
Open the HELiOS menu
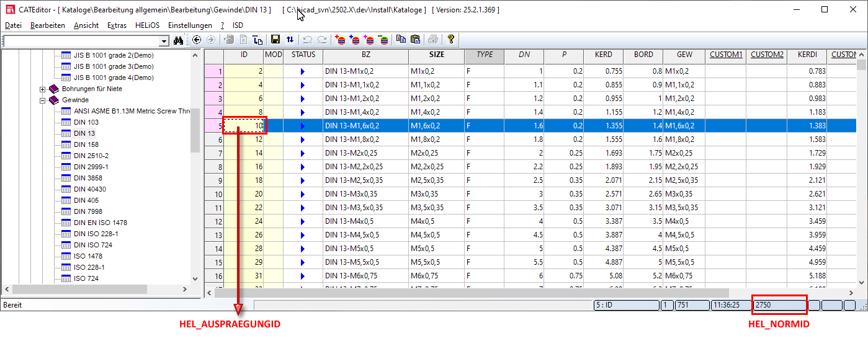(146, 25)
